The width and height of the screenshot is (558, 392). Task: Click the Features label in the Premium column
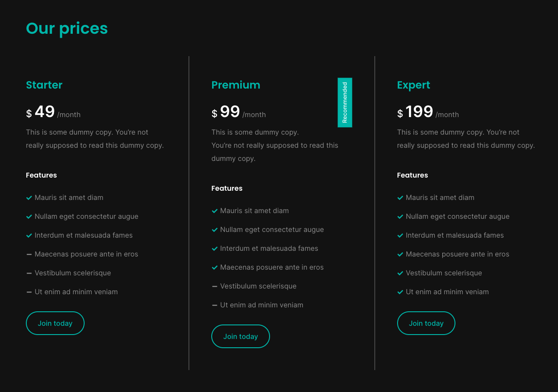click(227, 189)
